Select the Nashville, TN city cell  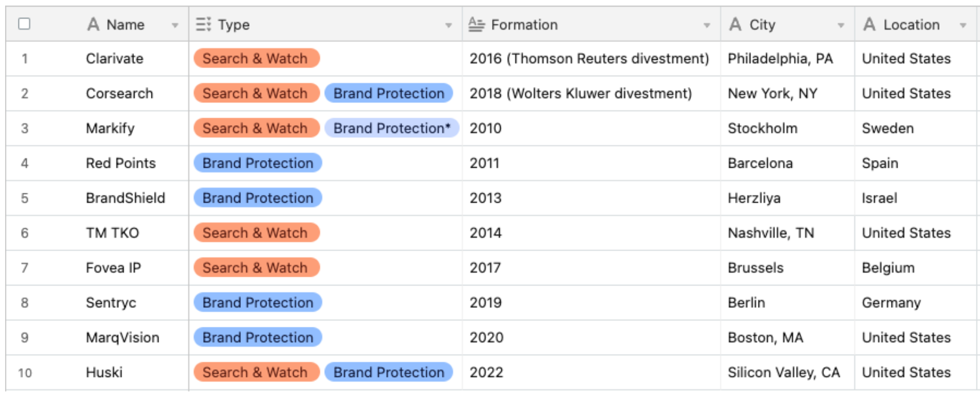click(770, 233)
